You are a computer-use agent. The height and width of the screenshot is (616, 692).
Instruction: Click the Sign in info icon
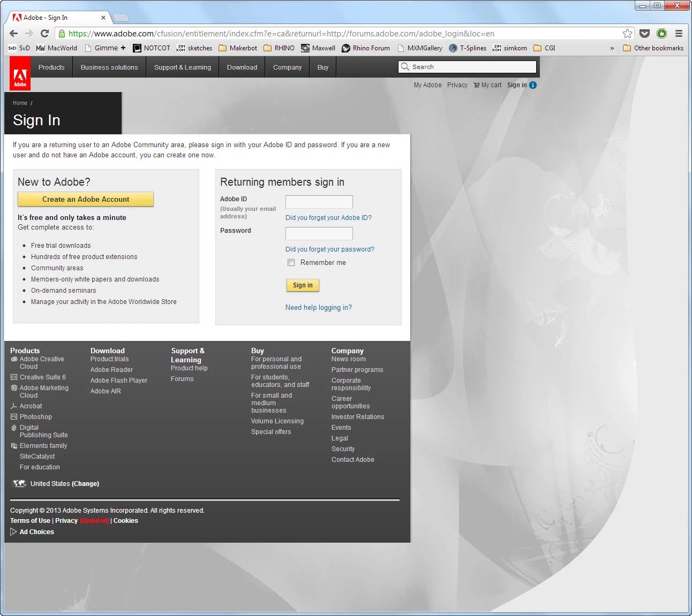533,85
